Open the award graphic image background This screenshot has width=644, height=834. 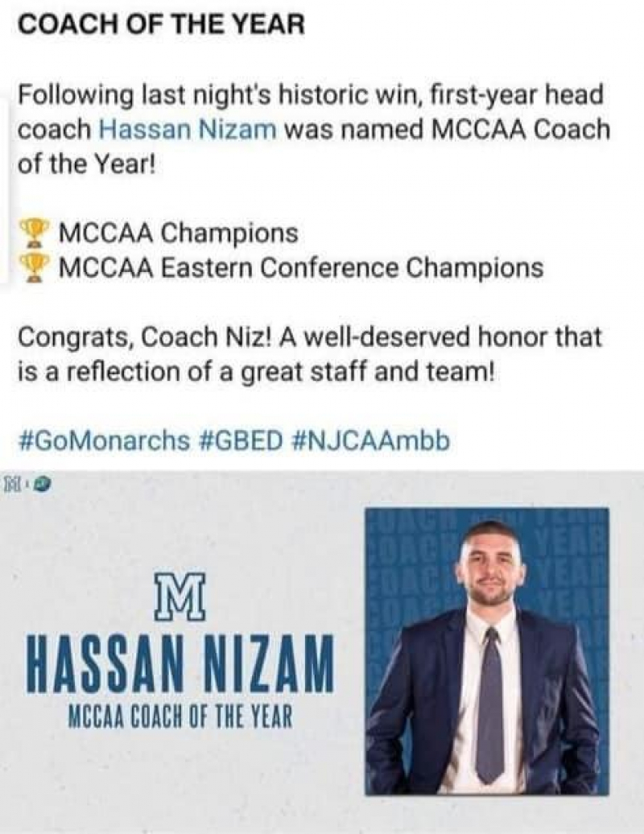322,653
